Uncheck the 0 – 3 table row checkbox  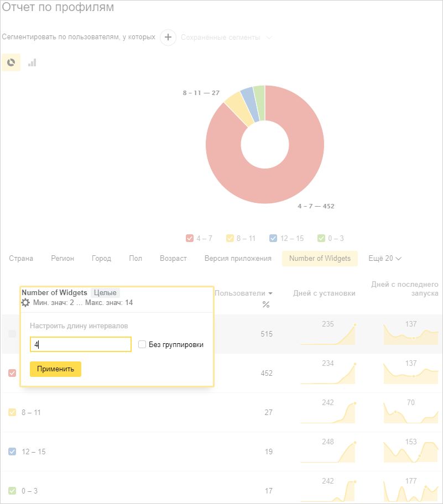(x=12, y=491)
